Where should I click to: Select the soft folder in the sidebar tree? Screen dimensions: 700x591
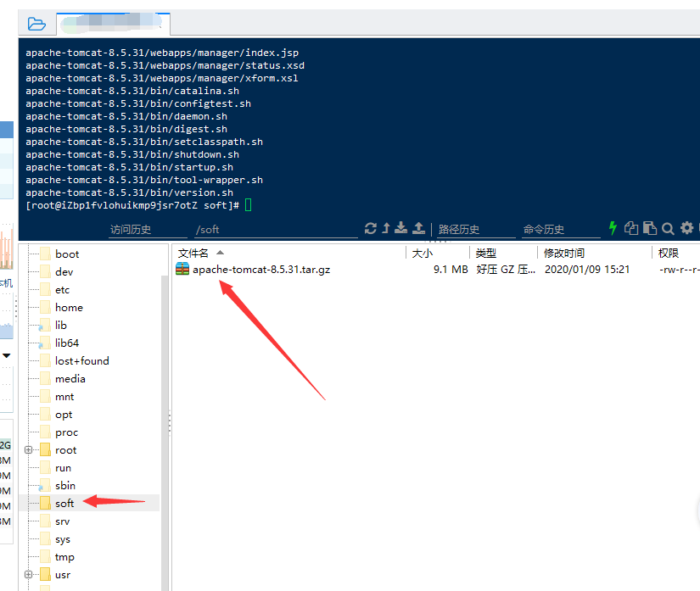(64, 503)
